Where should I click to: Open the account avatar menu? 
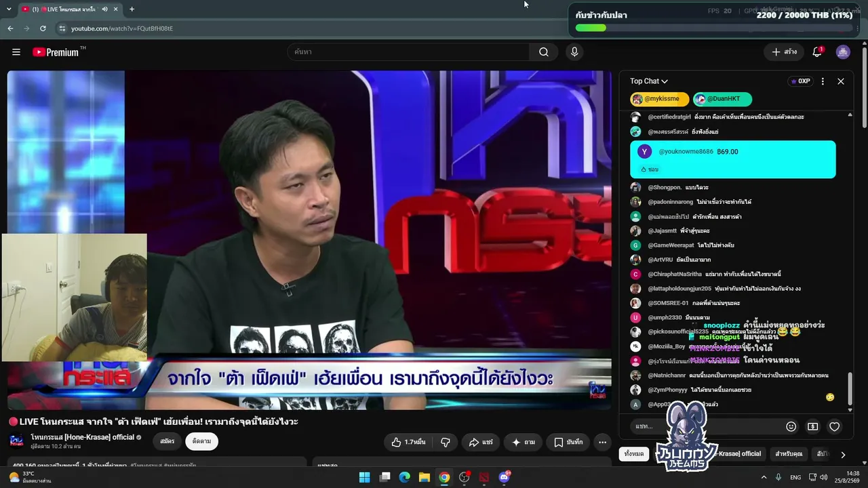click(843, 52)
